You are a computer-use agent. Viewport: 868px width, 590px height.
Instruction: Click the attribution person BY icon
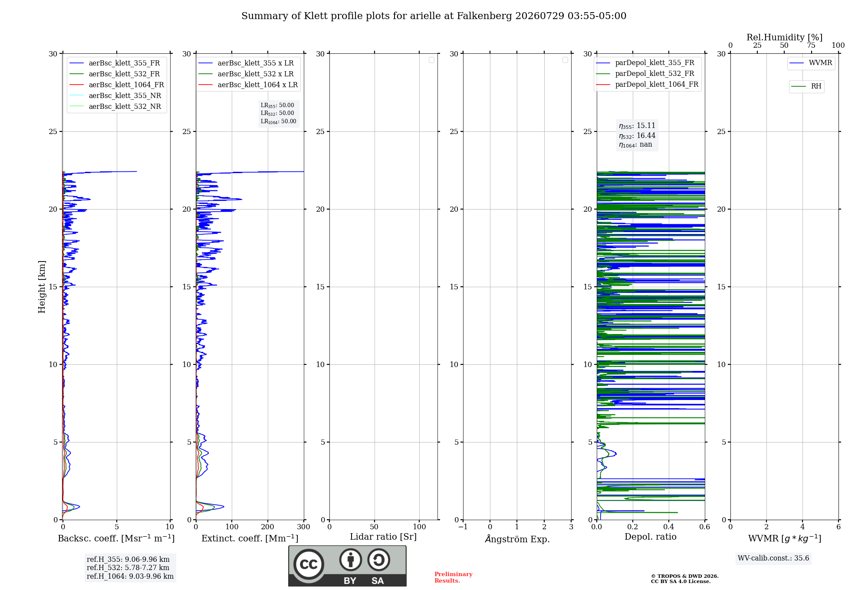point(351,560)
